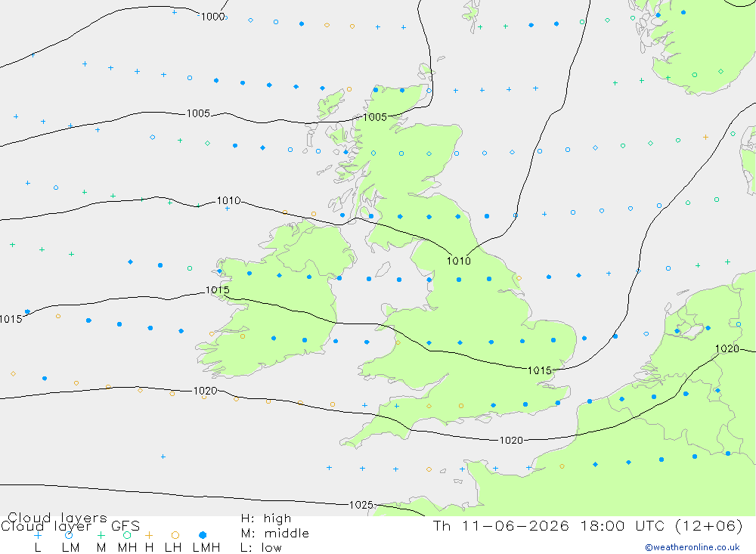Click the blue circle legend icon for LM

pos(69,535)
